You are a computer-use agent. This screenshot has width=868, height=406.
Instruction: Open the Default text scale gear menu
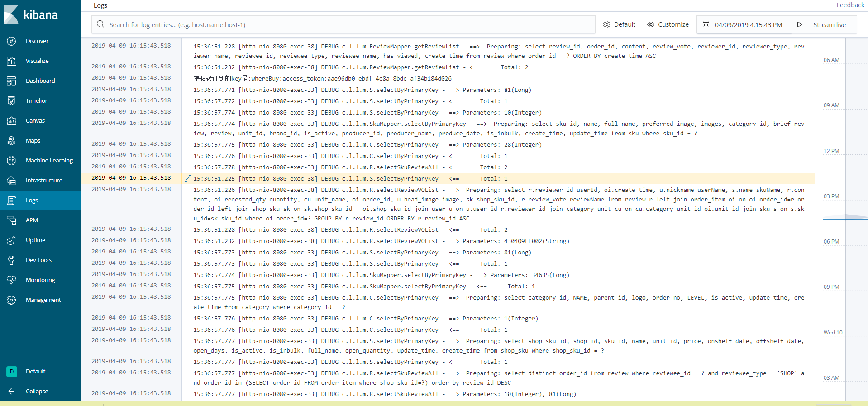point(619,24)
